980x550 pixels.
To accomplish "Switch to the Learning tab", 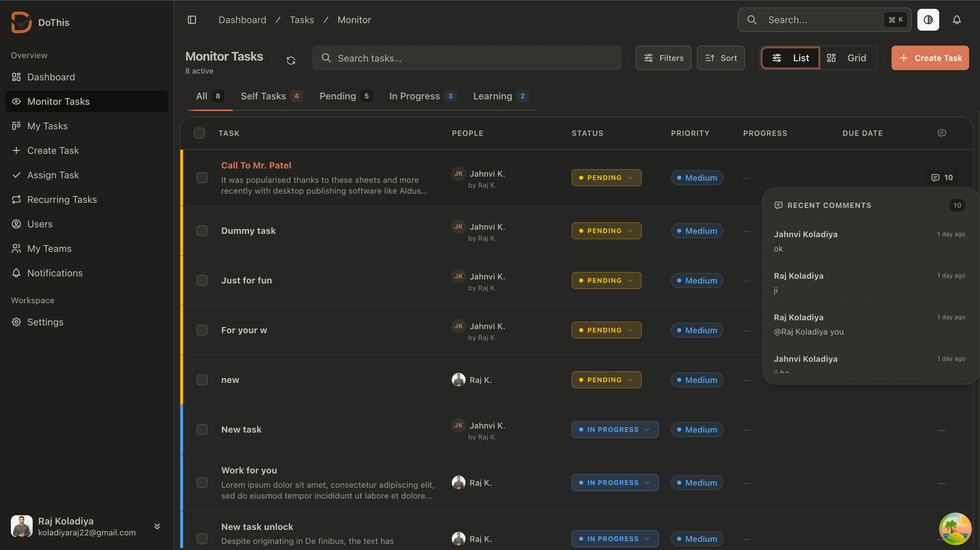I will [501, 96].
